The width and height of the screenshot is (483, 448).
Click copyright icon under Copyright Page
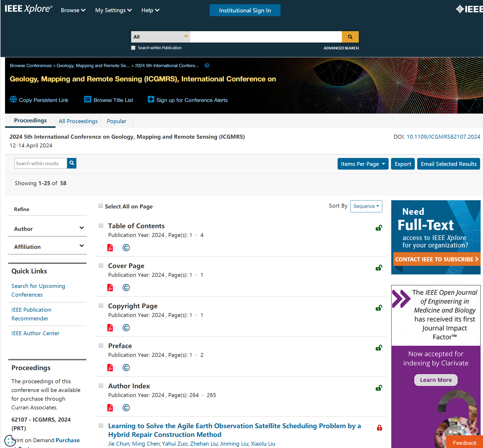click(126, 328)
